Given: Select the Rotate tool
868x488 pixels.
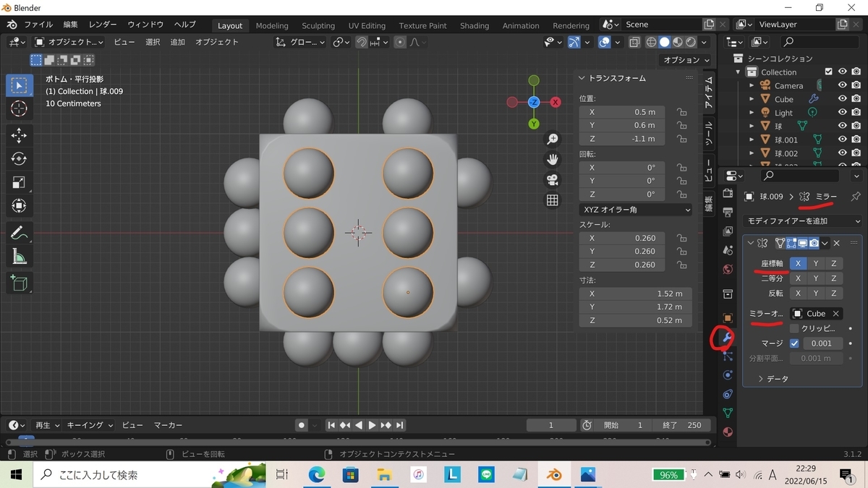Looking at the screenshot, I should coord(20,158).
